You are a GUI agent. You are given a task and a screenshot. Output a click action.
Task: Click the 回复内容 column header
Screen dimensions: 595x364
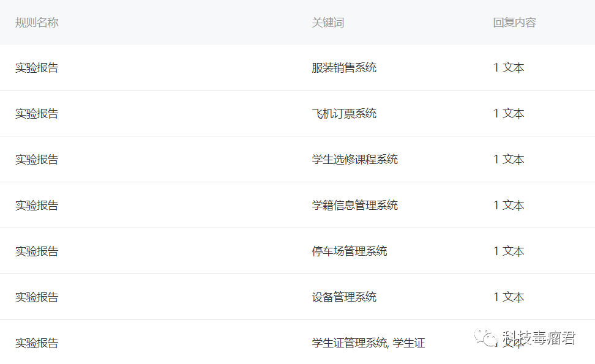tap(514, 23)
